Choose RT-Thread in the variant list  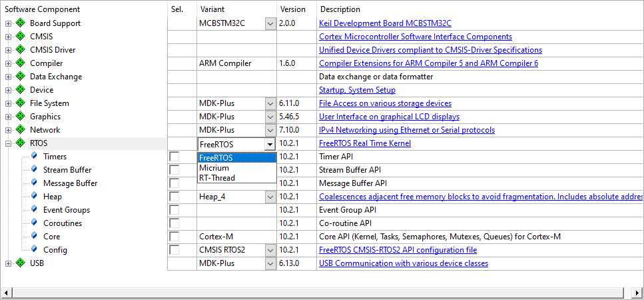(236, 177)
